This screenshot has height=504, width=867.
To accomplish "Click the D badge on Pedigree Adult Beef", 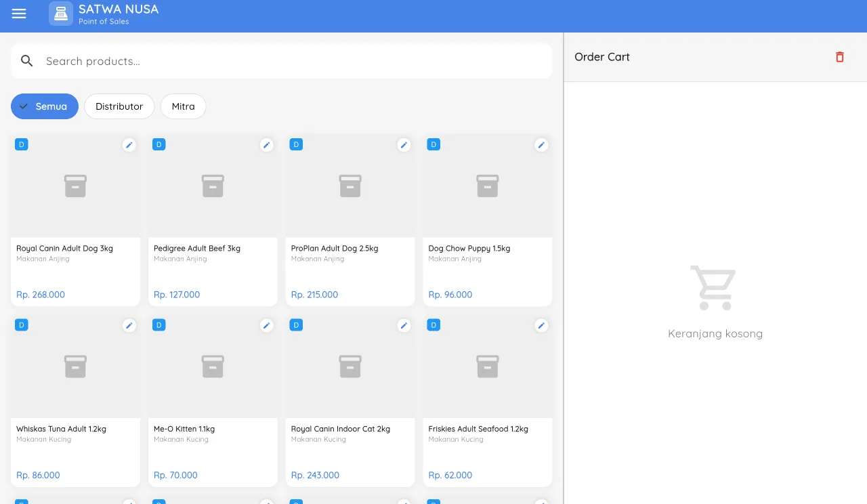I will coord(159,144).
